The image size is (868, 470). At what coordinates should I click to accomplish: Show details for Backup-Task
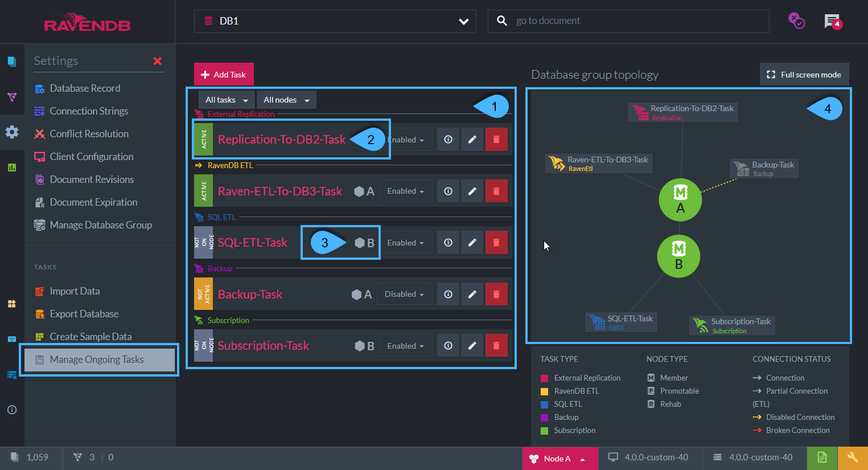coord(448,294)
